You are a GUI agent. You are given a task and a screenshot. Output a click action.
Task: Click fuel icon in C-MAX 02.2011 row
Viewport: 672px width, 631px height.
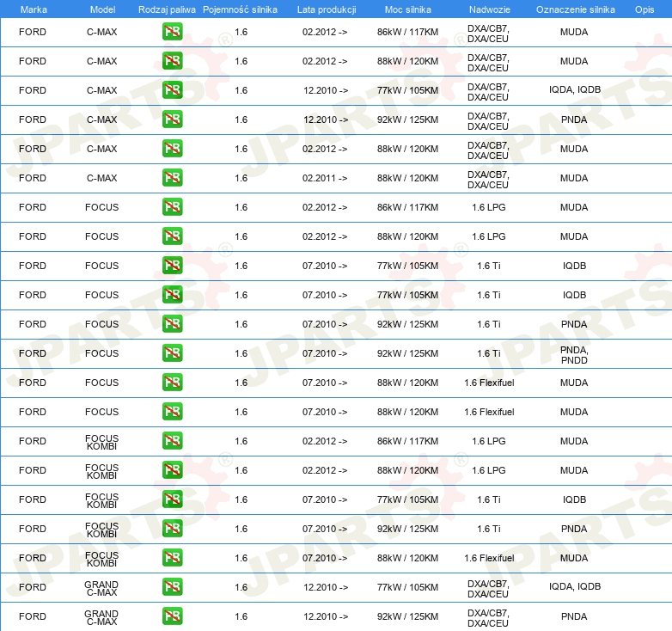(x=172, y=178)
